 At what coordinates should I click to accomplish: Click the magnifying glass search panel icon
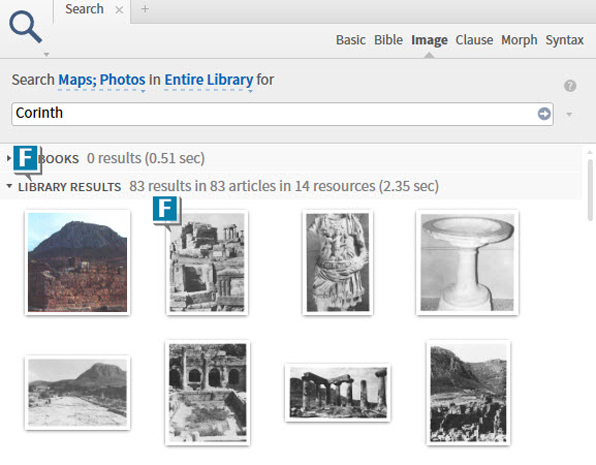25,26
